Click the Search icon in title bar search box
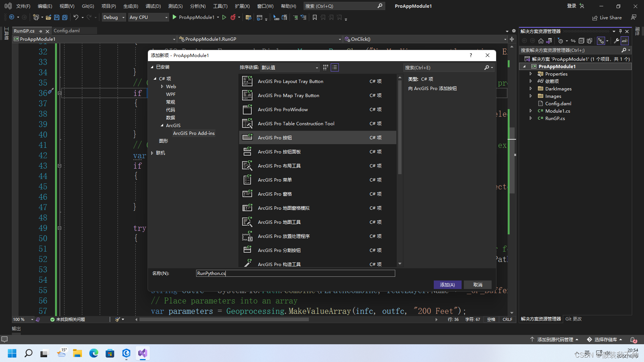This screenshot has width=644, height=362. coord(380,6)
